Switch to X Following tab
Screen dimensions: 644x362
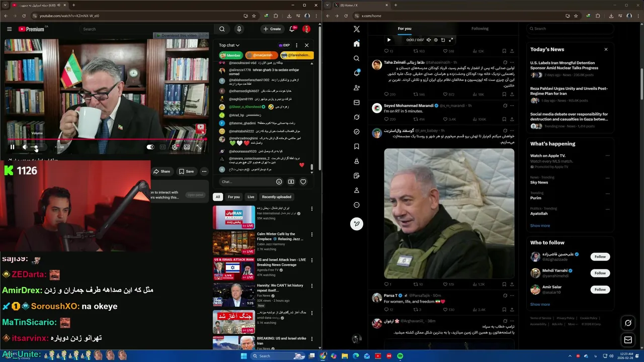coord(480,29)
